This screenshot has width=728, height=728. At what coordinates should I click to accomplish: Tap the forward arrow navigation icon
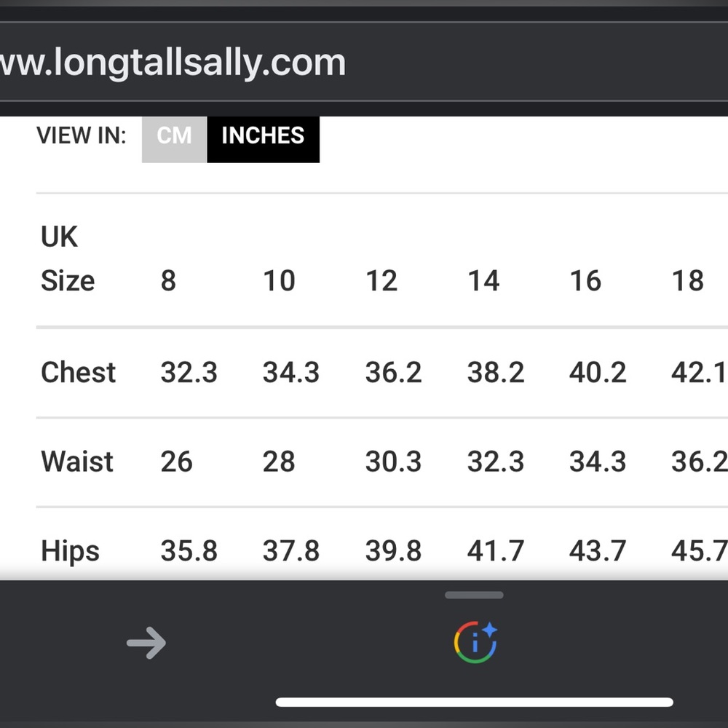(146, 643)
